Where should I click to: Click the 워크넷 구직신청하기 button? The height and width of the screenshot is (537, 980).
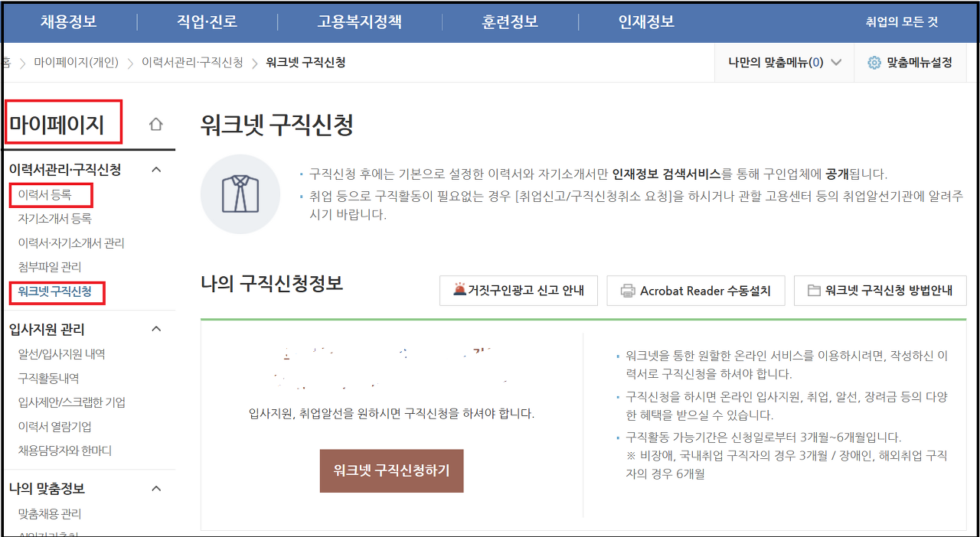tap(391, 470)
